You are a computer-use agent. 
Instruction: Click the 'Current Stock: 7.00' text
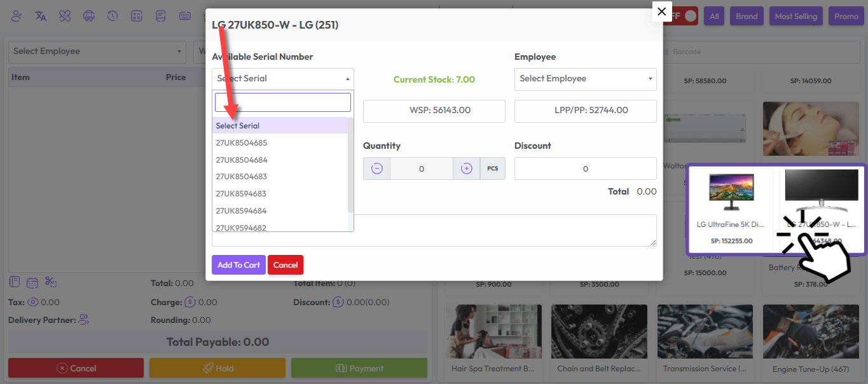click(434, 79)
